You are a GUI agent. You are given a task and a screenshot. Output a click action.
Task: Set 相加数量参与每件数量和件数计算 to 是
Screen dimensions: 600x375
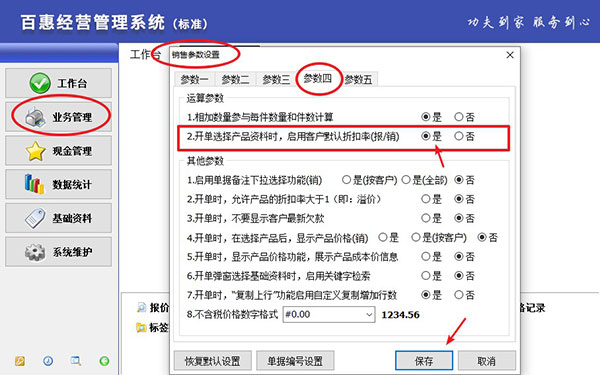tap(426, 117)
